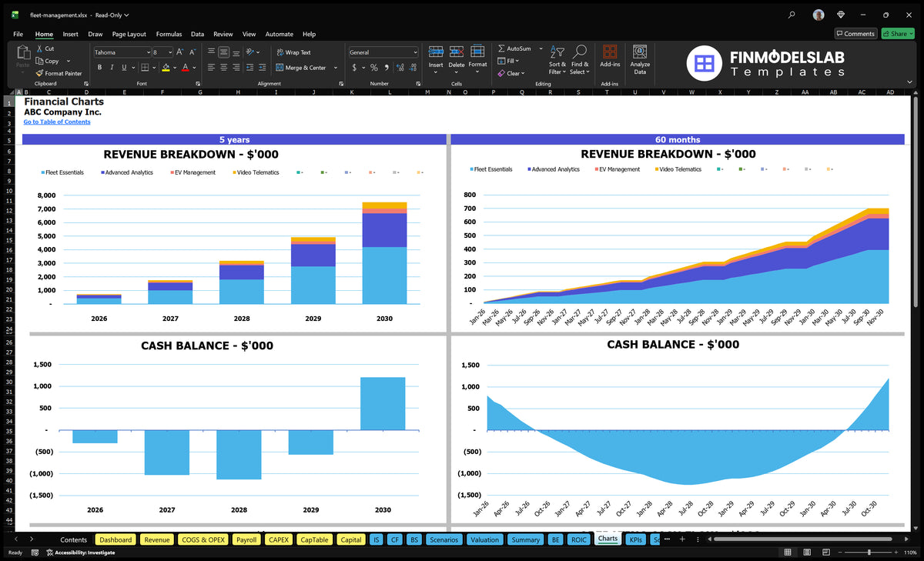924x561 pixels.
Task: Open the Valuation sheet tab
Action: coord(484,539)
